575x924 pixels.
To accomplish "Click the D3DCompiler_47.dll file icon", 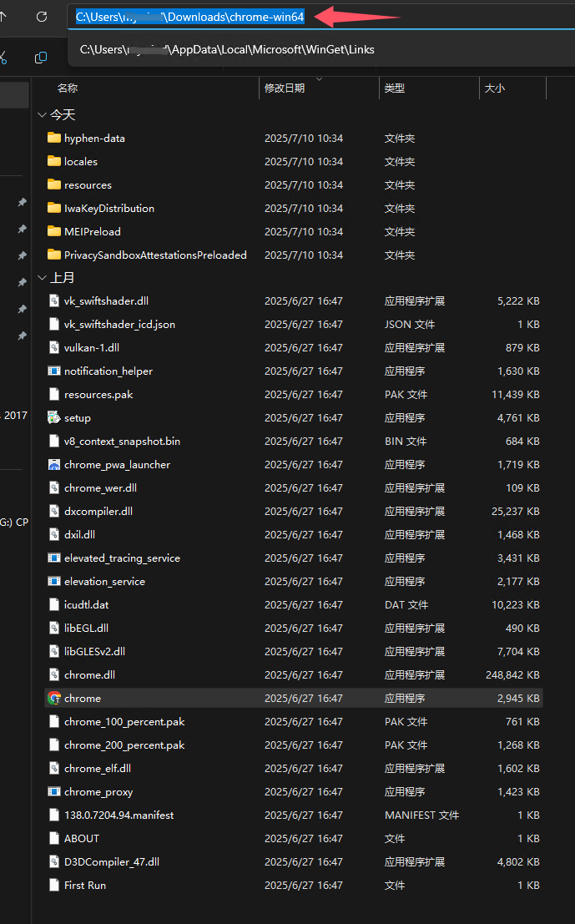I will click(x=54, y=862).
